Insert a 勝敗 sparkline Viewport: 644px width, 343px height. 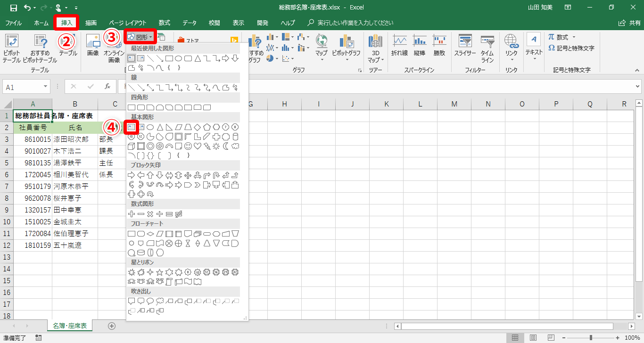tap(439, 46)
